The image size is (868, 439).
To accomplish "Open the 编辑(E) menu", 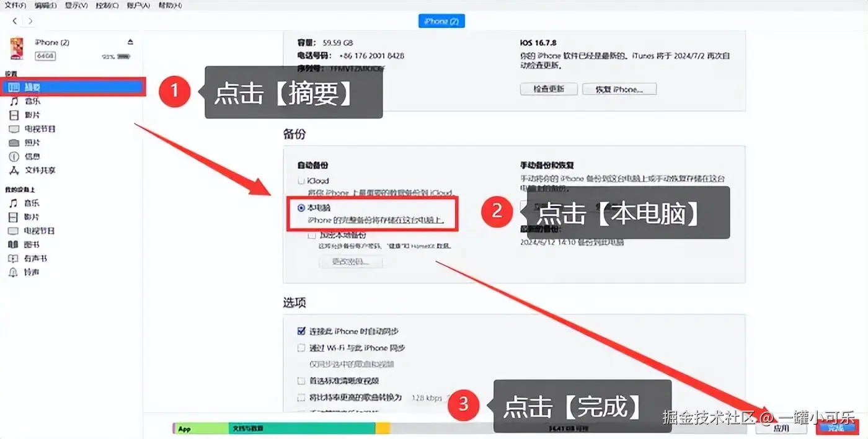I will [x=45, y=6].
